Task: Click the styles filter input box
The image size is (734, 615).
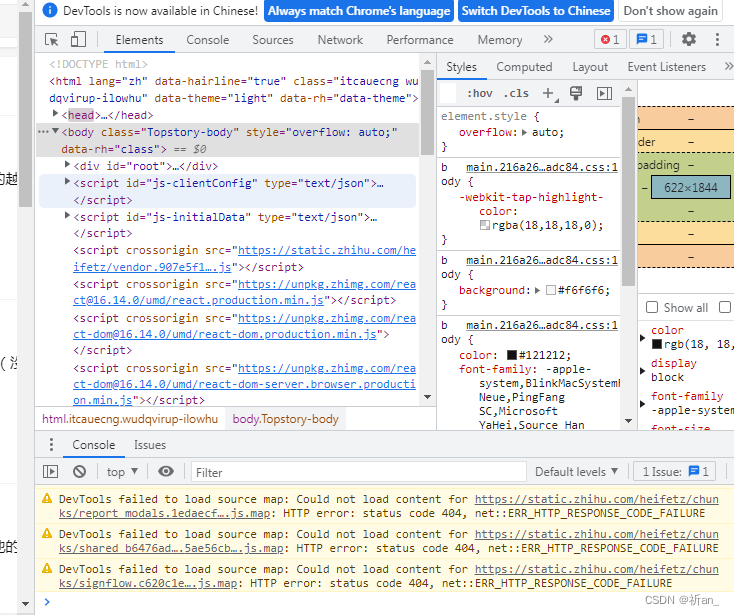Action: click(x=448, y=94)
